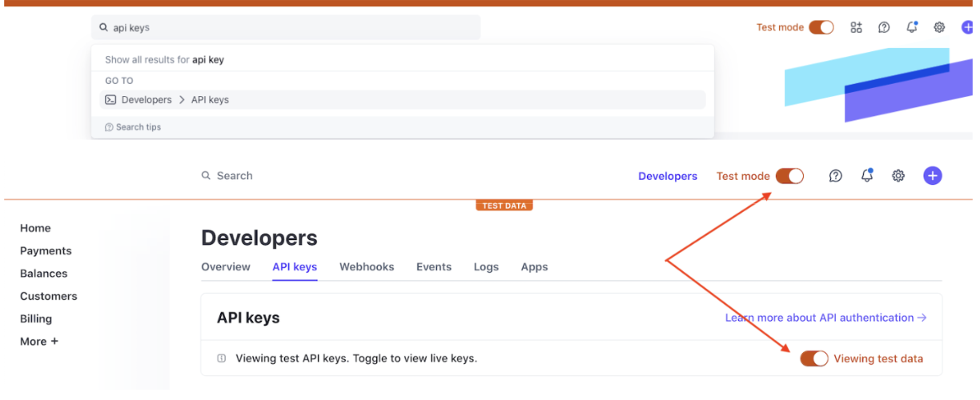Click the 'Test mode' label in top header
980x400 pixels.
click(x=780, y=27)
